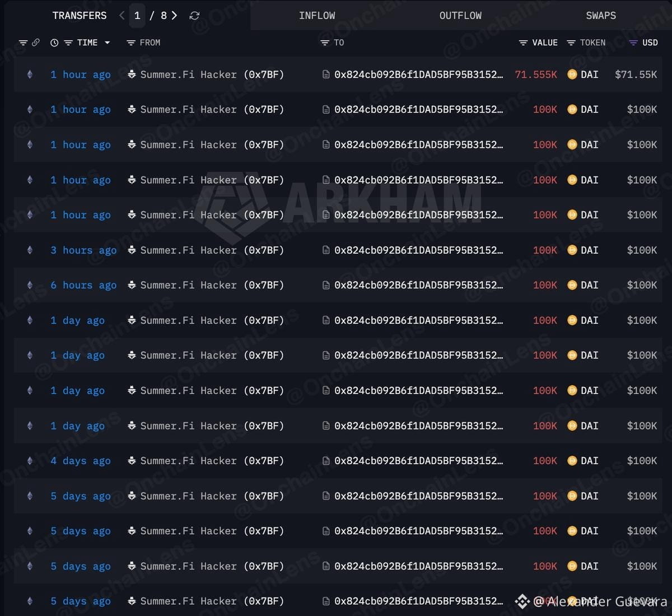This screenshot has width=672, height=616.
Task: Click hacker entity icon in 6 hours row
Action: (x=132, y=285)
